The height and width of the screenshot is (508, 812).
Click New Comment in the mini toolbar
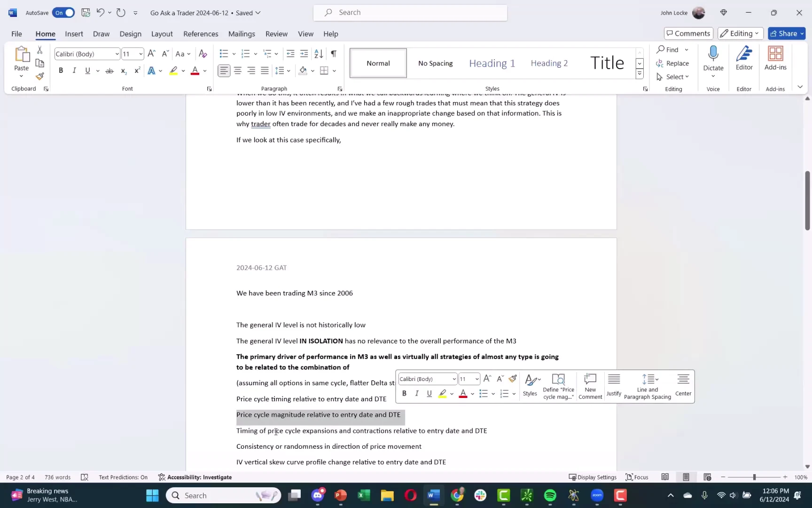click(590, 387)
